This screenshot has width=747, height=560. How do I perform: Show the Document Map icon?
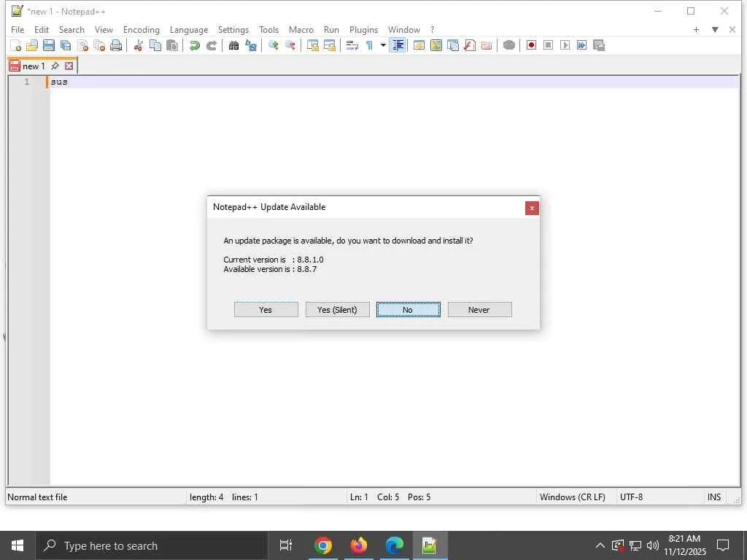(x=436, y=46)
